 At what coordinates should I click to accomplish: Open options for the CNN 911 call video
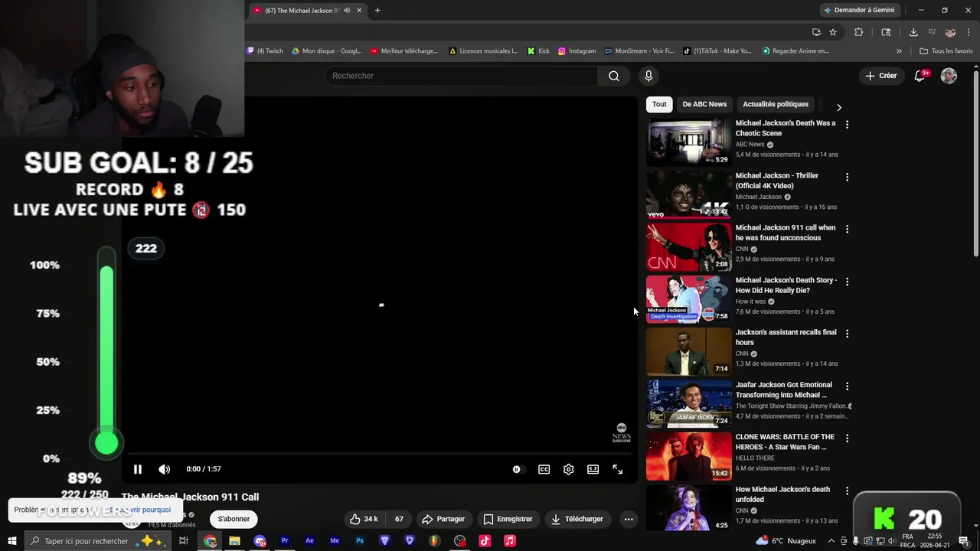point(847,229)
